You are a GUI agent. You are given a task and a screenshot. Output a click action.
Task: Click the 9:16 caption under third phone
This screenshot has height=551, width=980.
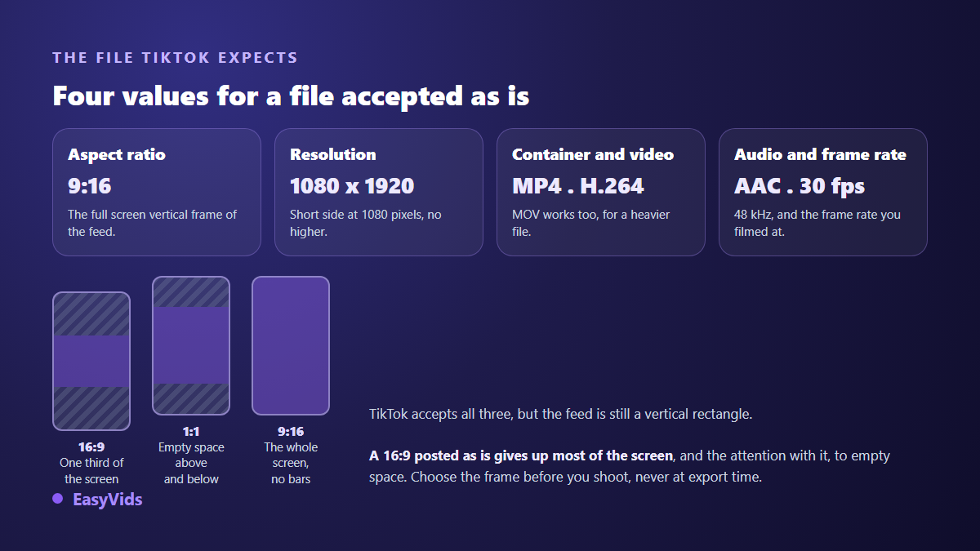click(x=291, y=432)
